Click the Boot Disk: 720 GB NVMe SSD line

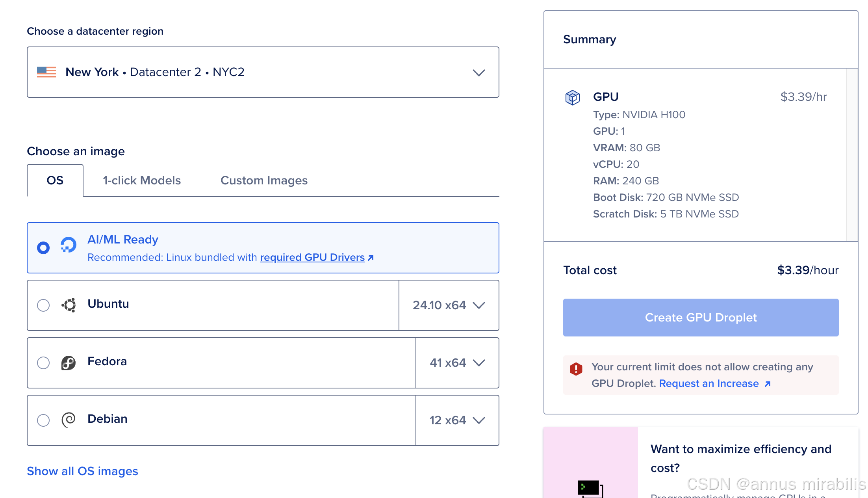(666, 197)
